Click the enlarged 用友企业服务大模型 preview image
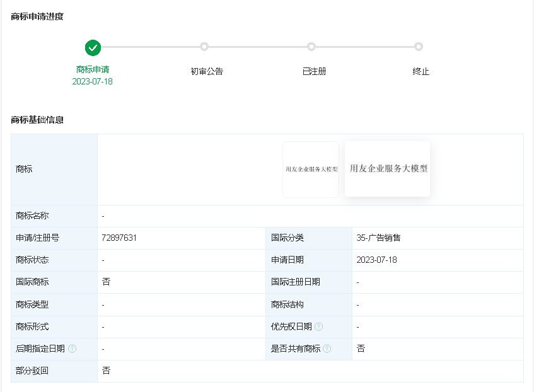This screenshot has height=392, width=534. pyautogui.click(x=388, y=168)
